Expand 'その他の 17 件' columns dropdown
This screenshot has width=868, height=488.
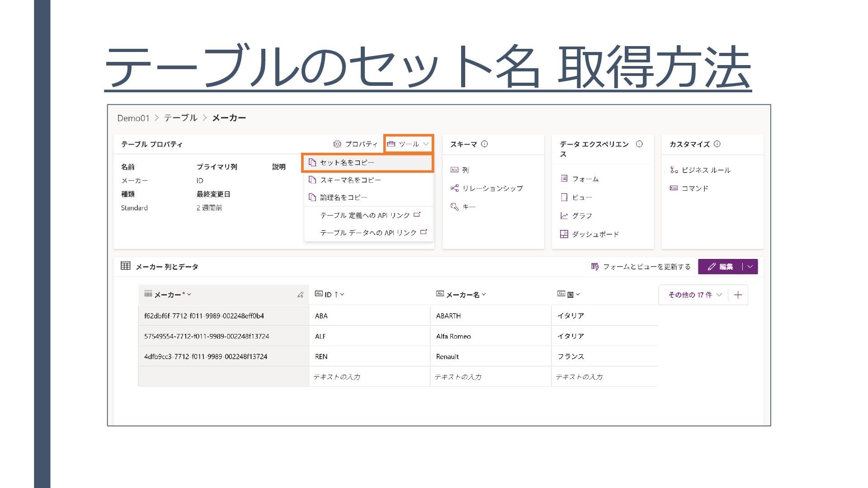(x=694, y=295)
